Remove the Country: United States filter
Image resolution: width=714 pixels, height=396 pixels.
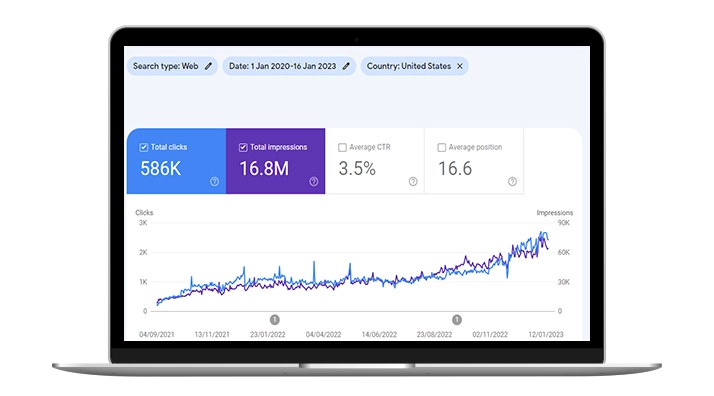[460, 66]
